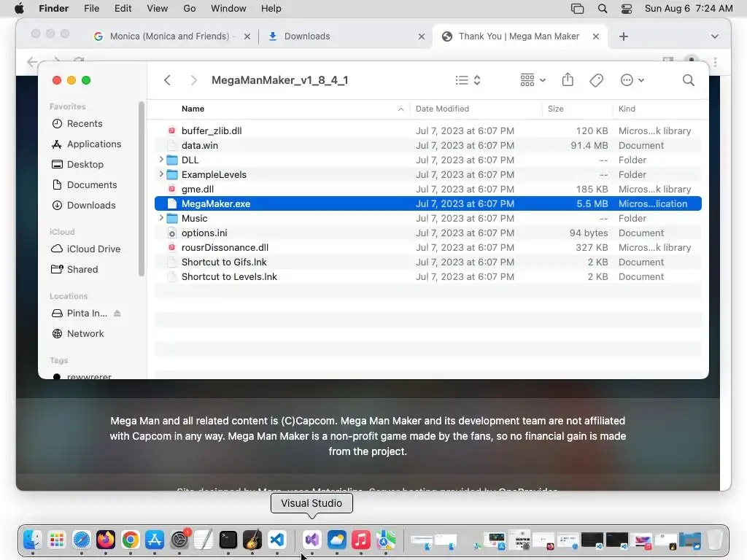The height and width of the screenshot is (560, 747).
Task: Open the Go menu
Action: coord(190,9)
